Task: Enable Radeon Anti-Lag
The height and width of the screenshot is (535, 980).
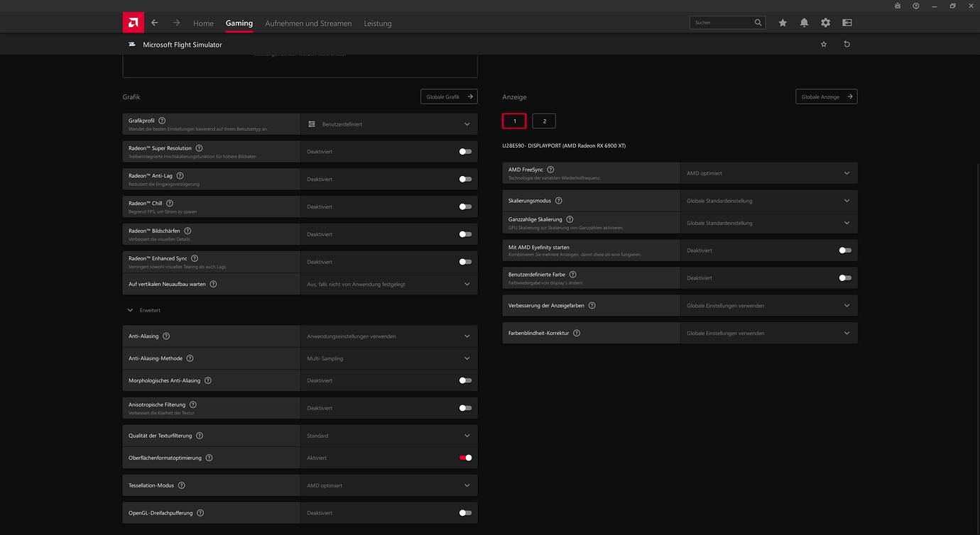Action: coord(465,179)
